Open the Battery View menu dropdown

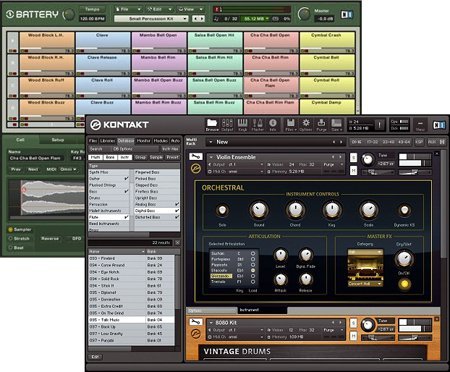[x=190, y=9]
